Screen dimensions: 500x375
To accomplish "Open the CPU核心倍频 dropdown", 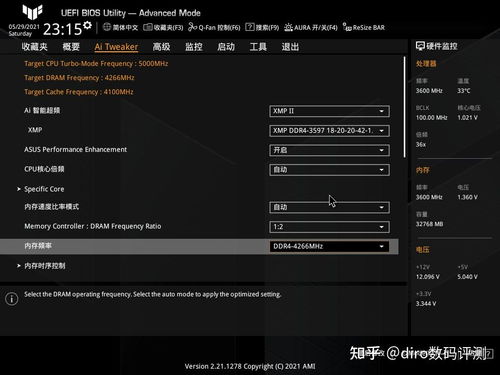I will click(329, 170).
